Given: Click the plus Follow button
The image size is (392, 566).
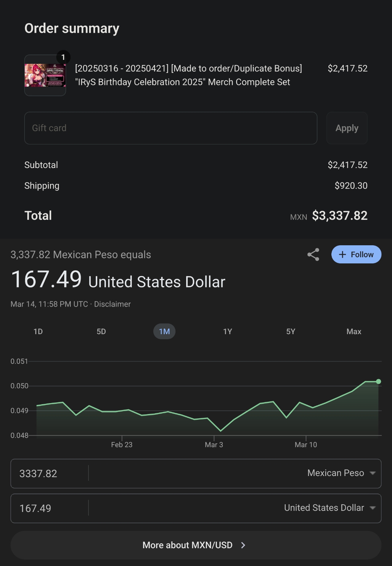Looking at the screenshot, I should pyautogui.click(x=356, y=255).
